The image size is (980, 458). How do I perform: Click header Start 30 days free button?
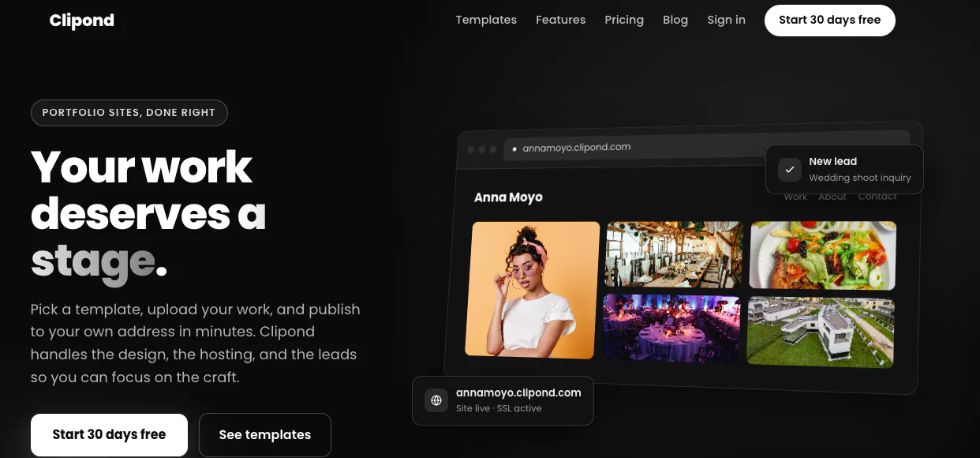(829, 21)
